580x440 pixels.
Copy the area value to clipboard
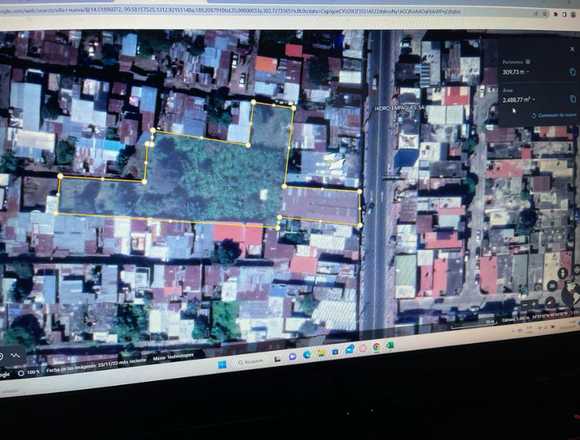[573, 99]
